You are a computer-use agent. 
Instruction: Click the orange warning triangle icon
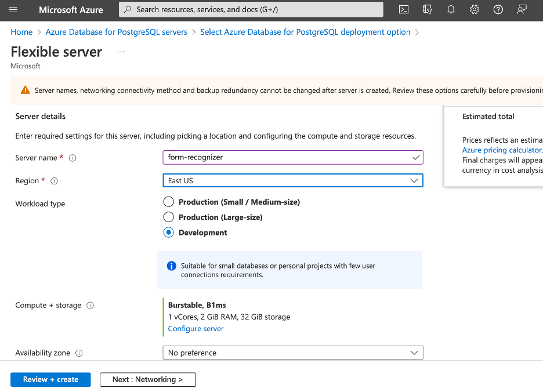coord(26,90)
